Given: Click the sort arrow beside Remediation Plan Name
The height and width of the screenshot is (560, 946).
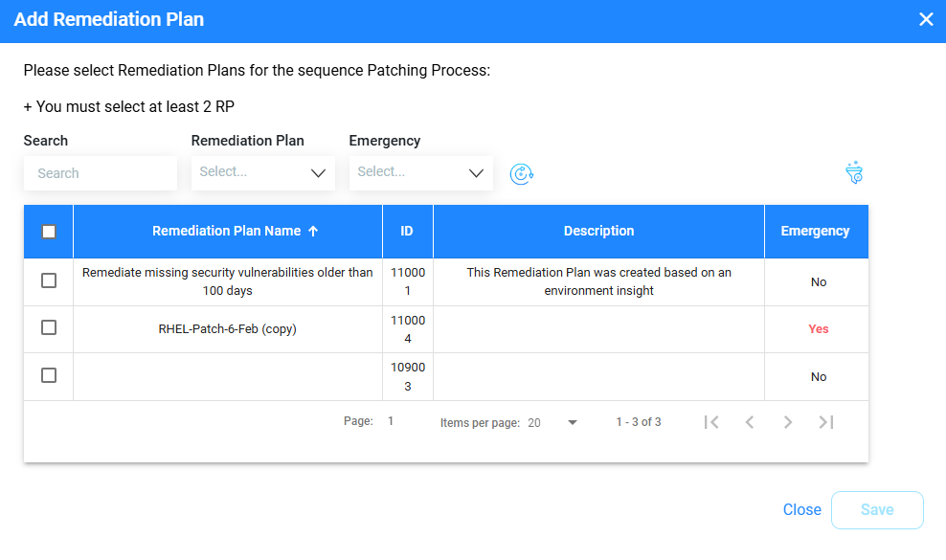Looking at the screenshot, I should pyautogui.click(x=312, y=231).
